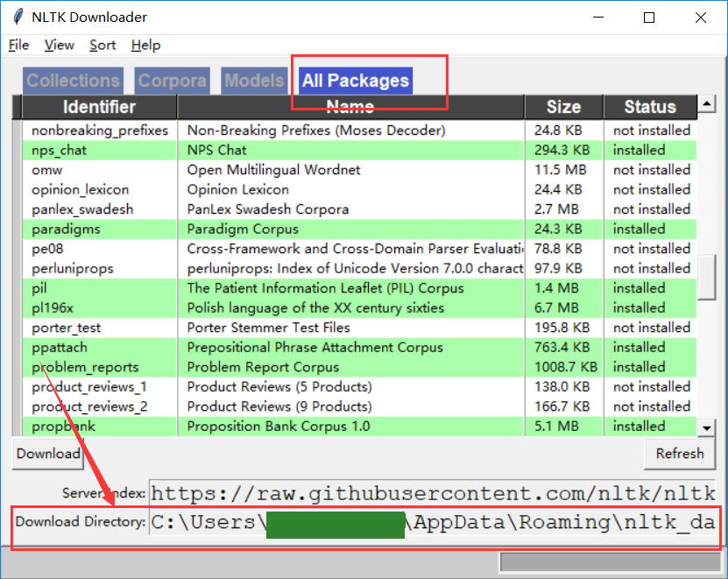Select the product_reviews_2 identifier
The image size is (728, 579).
89,406
